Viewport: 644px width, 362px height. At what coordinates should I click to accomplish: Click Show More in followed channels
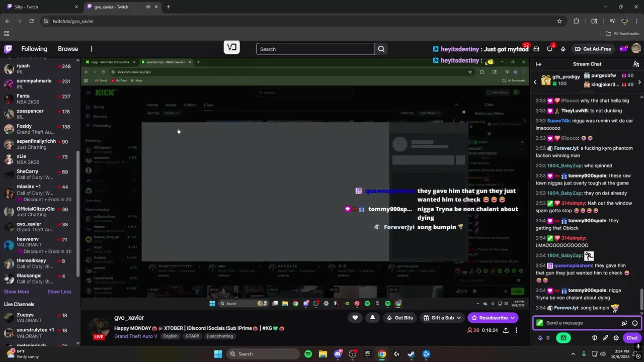[17, 292]
